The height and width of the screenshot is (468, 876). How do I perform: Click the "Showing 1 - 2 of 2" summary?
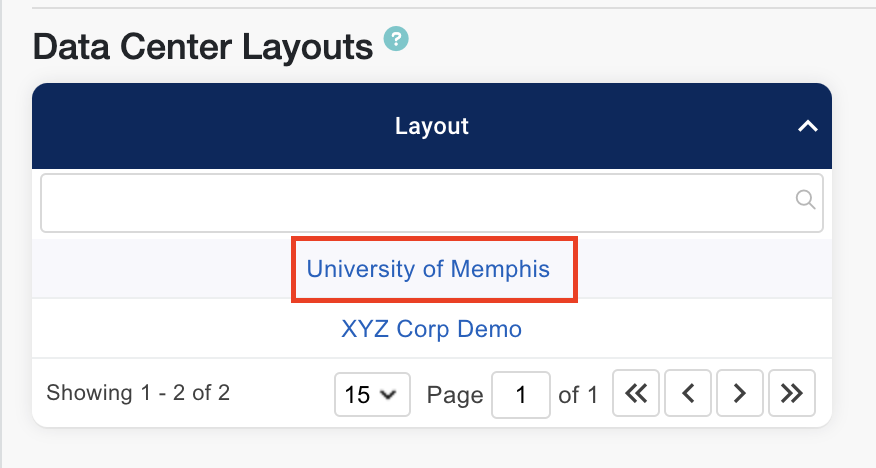point(138,393)
